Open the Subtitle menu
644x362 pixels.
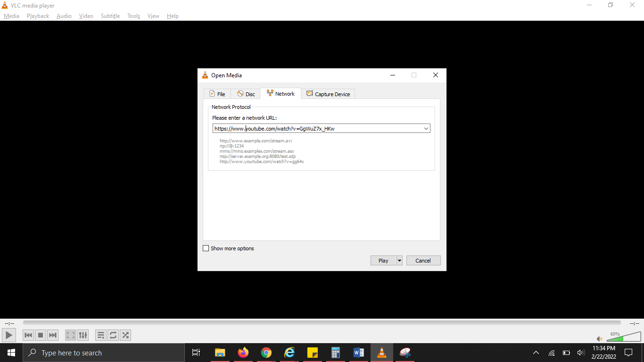point(110,16)
